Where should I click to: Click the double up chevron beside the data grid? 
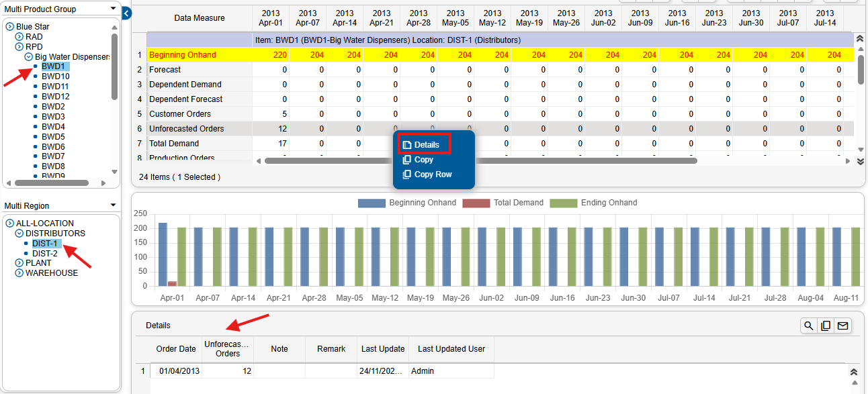[861, 40]
